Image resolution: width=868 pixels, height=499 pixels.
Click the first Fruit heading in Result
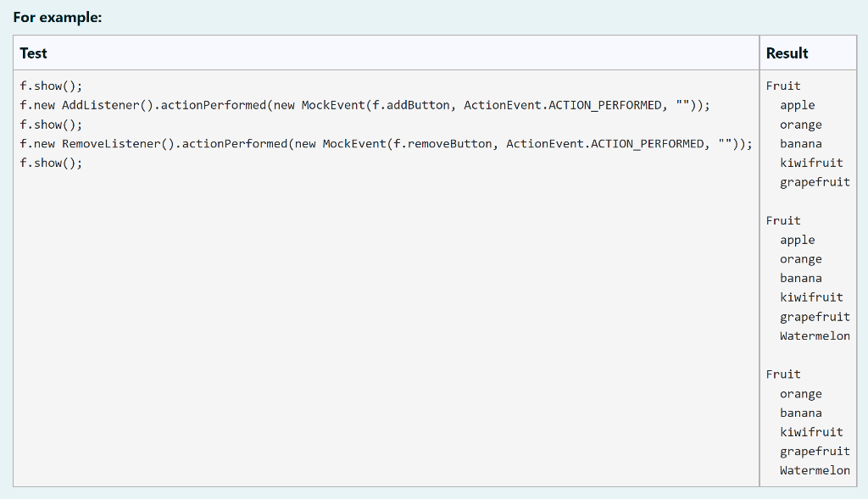[x=782, y=86]
